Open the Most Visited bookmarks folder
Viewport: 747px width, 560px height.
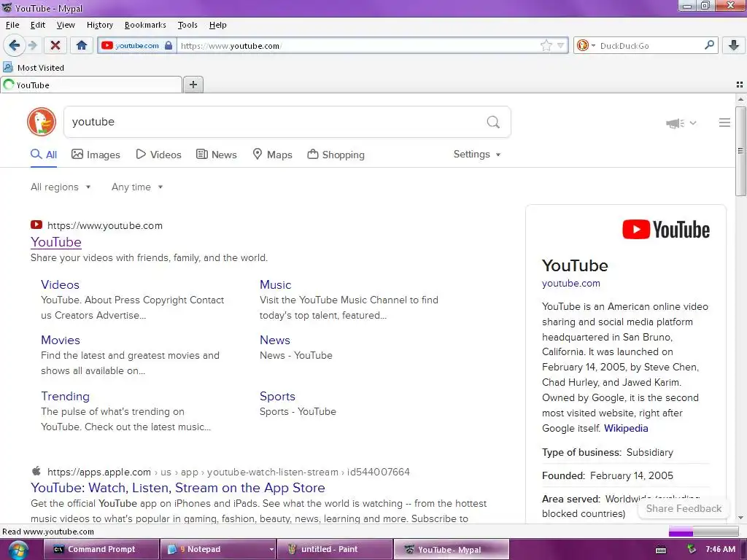(x=34, y=68)
